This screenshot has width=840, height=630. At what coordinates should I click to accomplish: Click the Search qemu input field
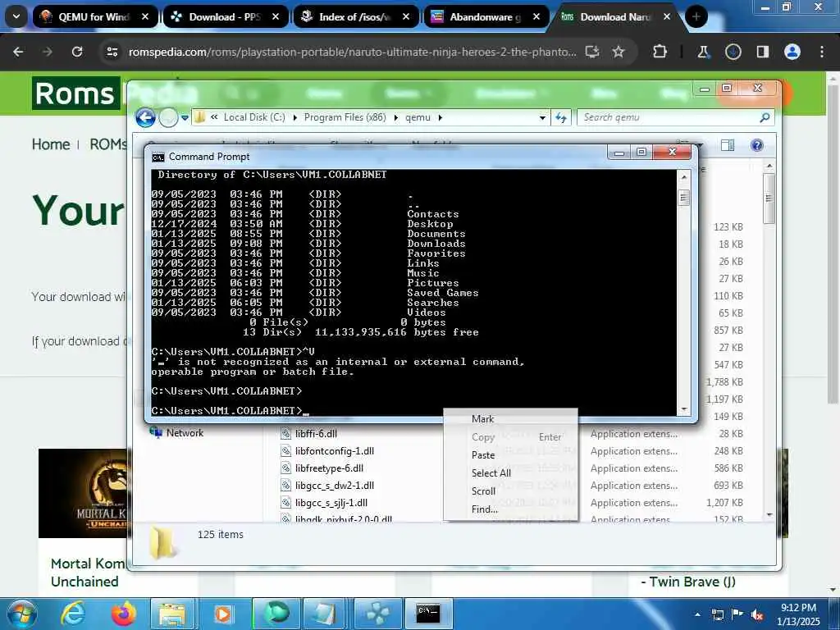(667, 117)
